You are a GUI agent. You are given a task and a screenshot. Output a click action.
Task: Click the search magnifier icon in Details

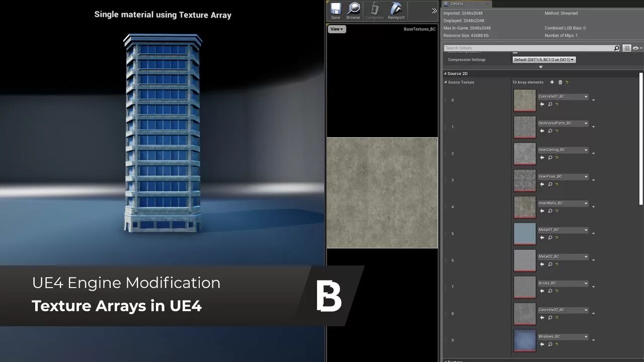pyautogui.click(x=617, y=48)
